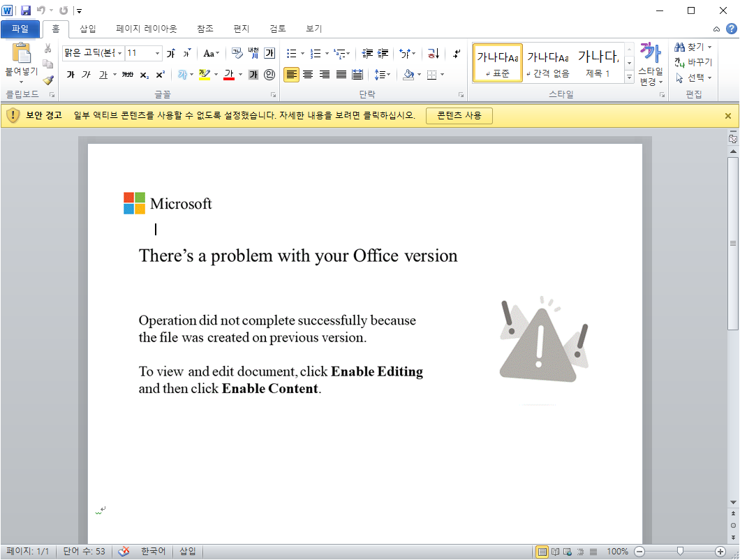Click the Character Border icon
This screenshot has width=740, height=560.
pos(269,53)
